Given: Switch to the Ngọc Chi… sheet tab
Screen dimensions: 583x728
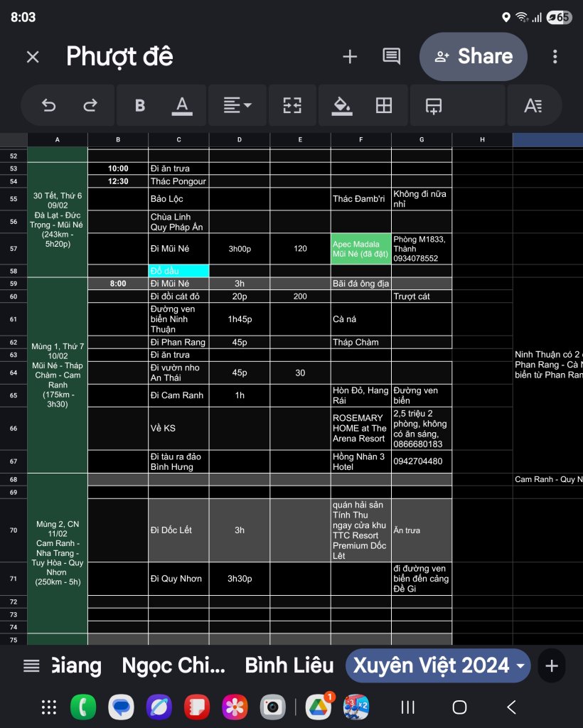Looking at the screenshot, I should point(173,665).
